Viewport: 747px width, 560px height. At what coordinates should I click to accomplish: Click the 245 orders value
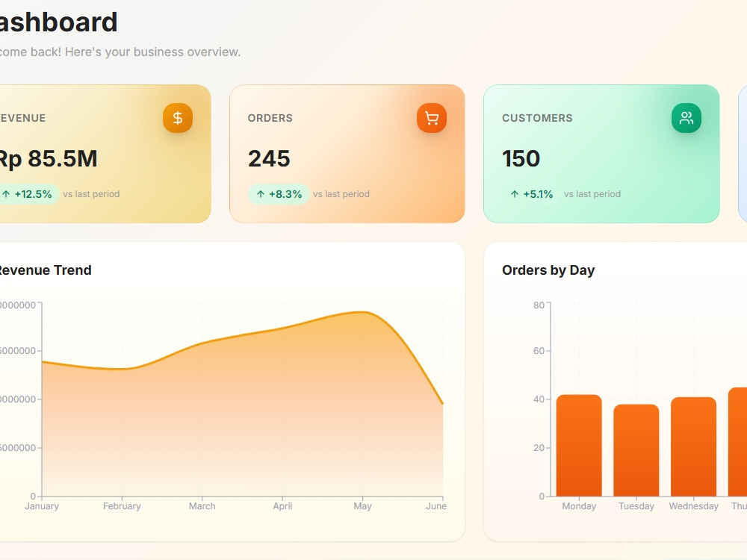(x=269, y=158)
